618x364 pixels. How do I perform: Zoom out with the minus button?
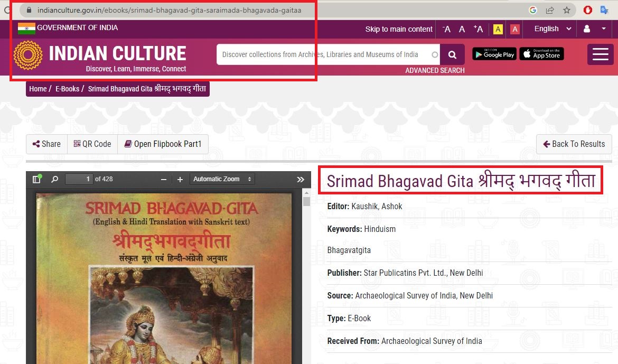[x=164, y=180]
